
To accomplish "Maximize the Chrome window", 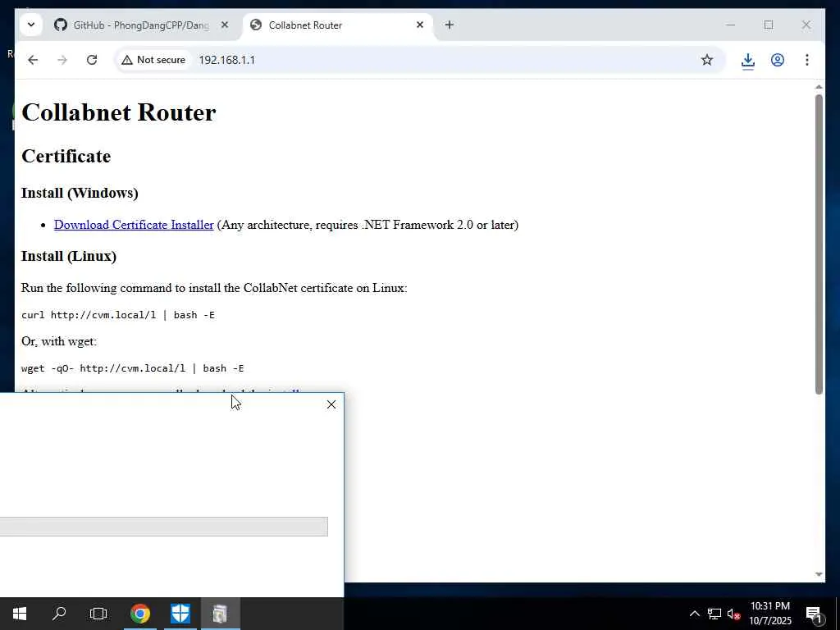I will pyautogui.click(x=769, y=25).
